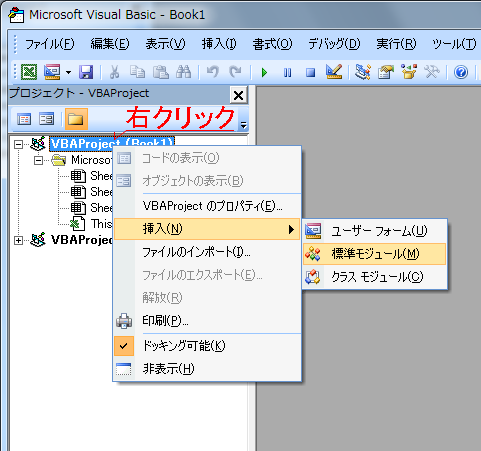Choose 非表示(H) context menu item
The height and width of the screenshot is (451, 481).
click(x=207, y=369)
